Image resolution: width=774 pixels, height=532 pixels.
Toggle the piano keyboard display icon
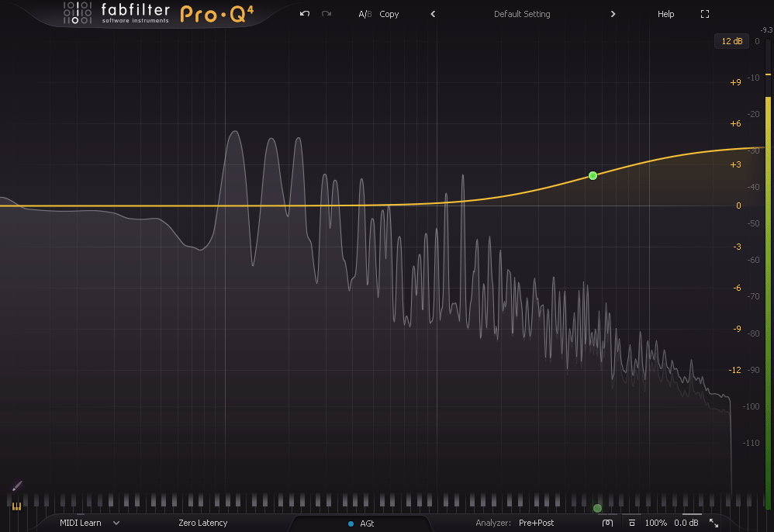(x=16, y=506)
